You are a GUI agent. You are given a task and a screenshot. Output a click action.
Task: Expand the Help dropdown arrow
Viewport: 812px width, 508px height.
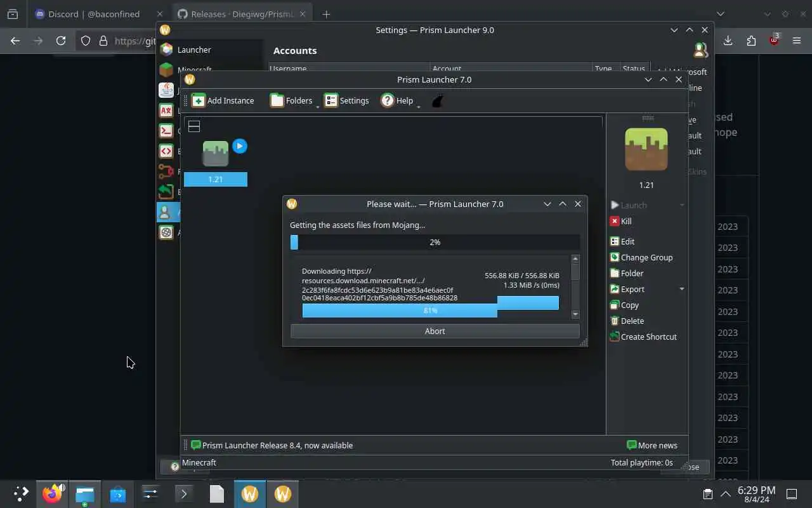click(419, 106)
